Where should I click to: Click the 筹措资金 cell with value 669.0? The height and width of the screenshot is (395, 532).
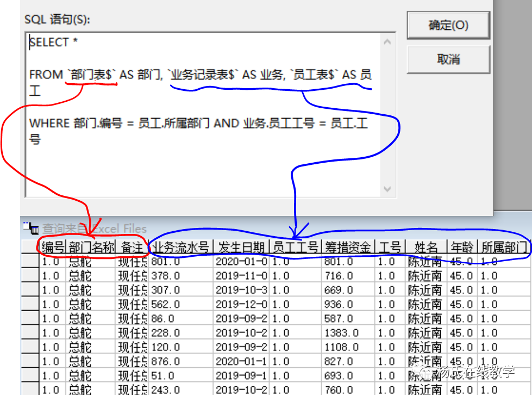click(x=348, y=290)
